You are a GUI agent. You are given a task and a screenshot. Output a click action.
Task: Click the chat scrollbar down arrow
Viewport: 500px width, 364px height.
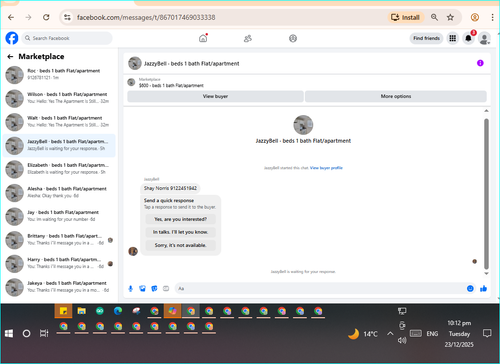pyautogui.click(x=486, y=273)
